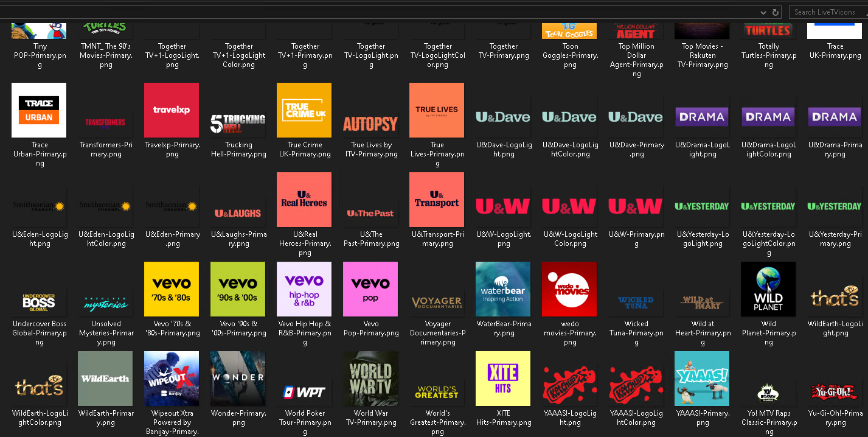
Task: Select U&Drama-LogoLightColor.png icon
Action: pyautogui.click(x=768, y=117)
